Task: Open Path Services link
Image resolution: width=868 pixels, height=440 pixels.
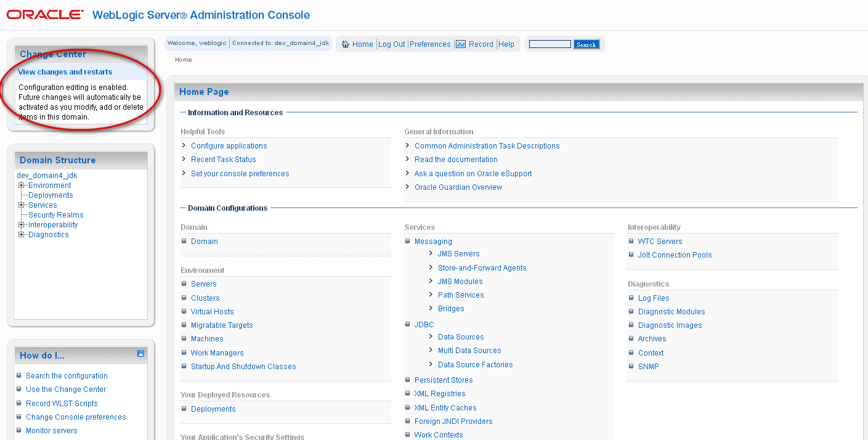Action: click(461, 295)
